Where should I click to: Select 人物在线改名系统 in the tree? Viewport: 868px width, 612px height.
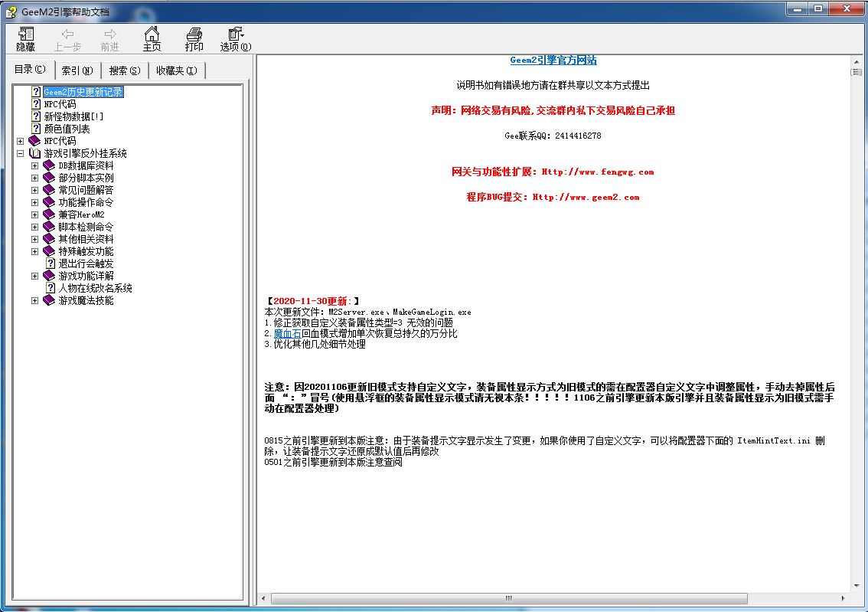95,288
